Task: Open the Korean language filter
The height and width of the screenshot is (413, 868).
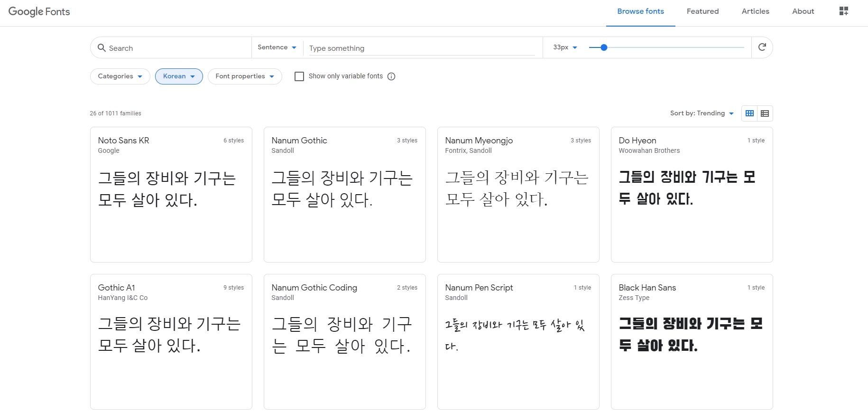Action: (x=179, y=76)
